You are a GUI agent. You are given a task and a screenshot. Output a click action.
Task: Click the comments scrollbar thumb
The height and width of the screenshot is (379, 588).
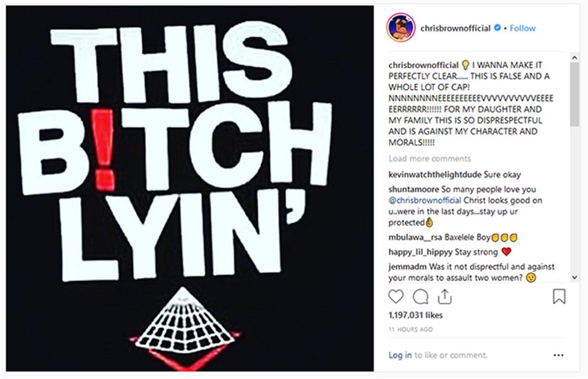coord(574,95)
